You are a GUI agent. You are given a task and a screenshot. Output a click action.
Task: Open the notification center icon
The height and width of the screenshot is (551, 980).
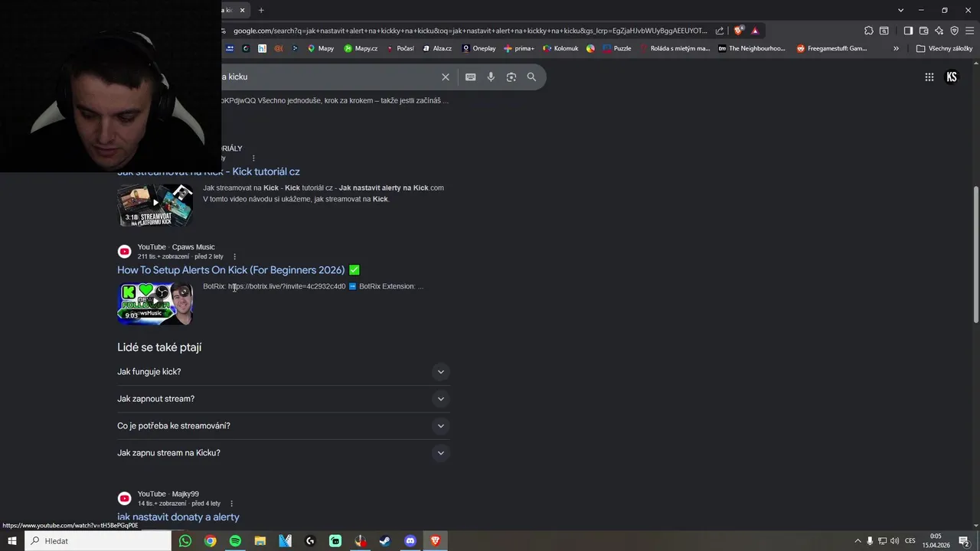coord(965,541)
